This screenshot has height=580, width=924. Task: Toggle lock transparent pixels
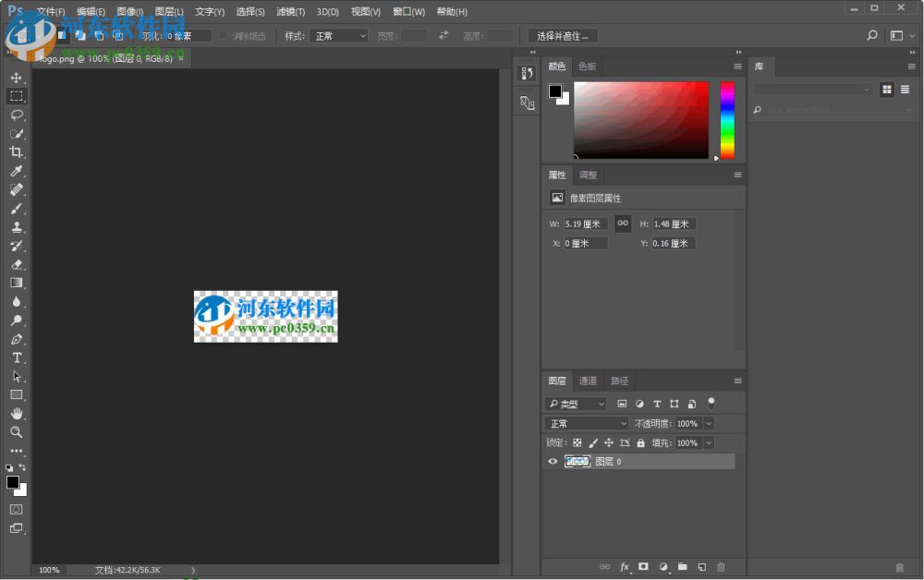click(x=577, y=442)
